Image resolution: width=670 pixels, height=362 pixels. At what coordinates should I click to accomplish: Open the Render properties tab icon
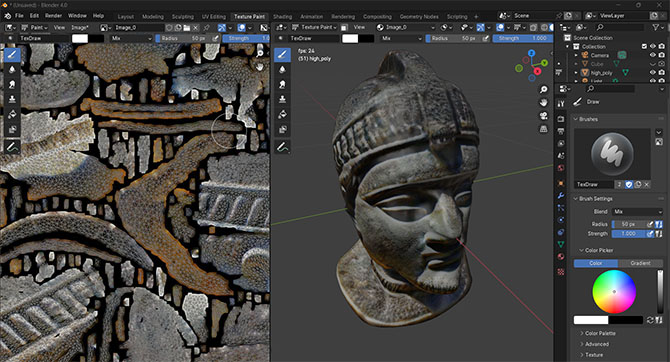561,119
